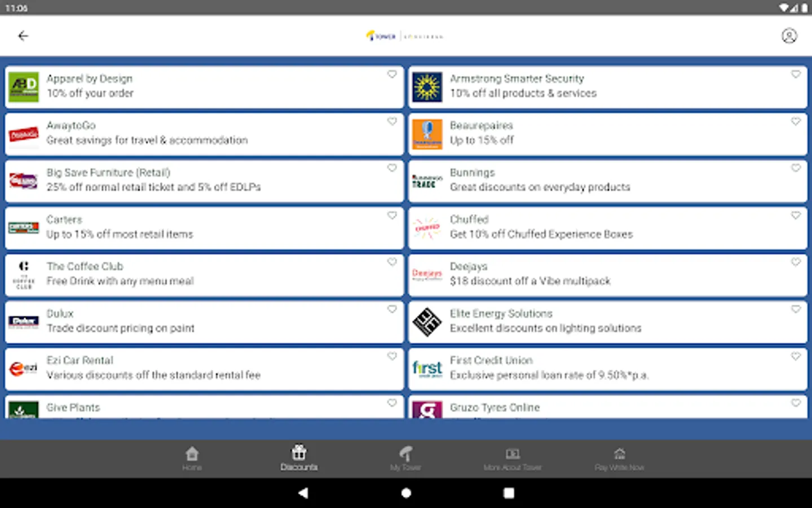Toggle heart on First Credit Union

pos(796,356)
